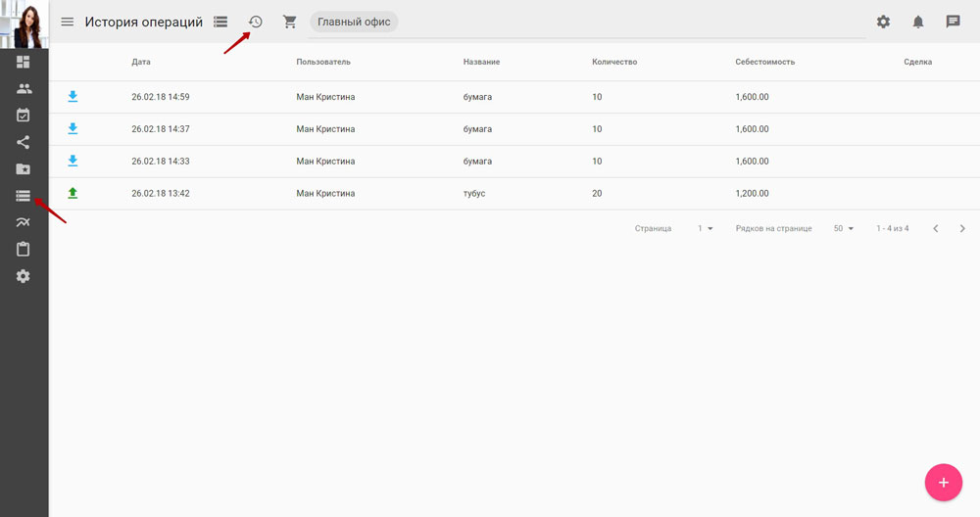The width and height of the screenshot is (980, 517).
Task: Click the Количество column header
Action: point(614,62)
